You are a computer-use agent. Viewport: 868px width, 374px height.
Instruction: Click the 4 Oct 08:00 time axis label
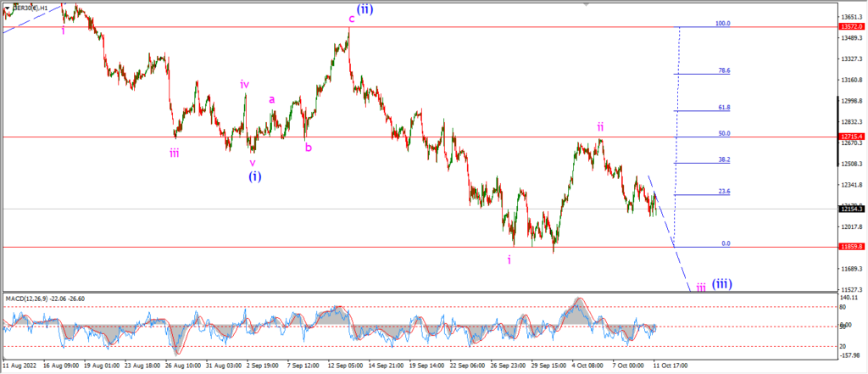(x=588, y=366)
